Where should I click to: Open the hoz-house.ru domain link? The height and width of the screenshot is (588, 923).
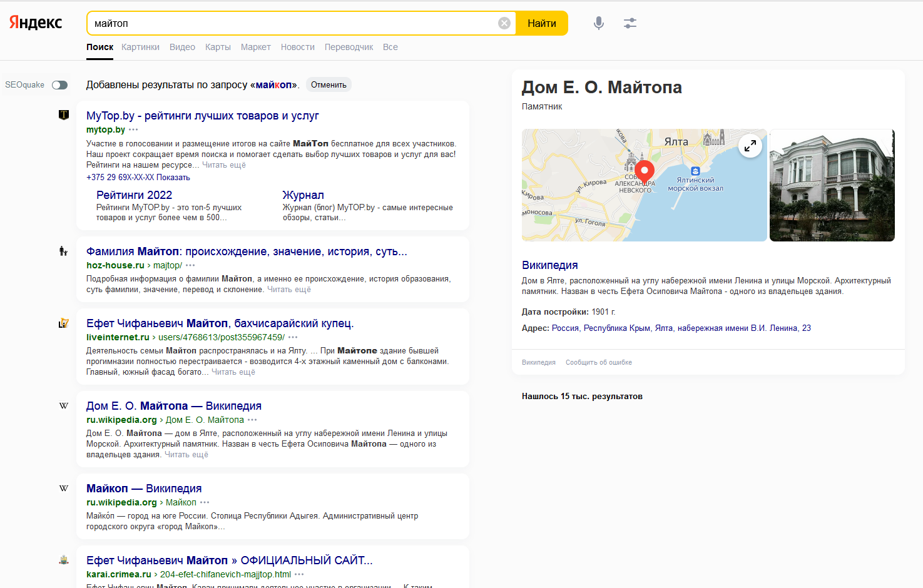(115, 265)
